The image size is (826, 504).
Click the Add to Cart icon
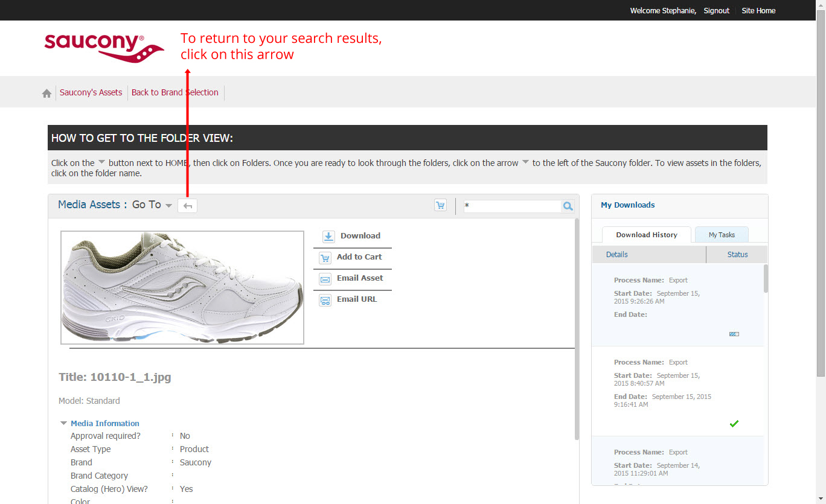pos(325,258)
